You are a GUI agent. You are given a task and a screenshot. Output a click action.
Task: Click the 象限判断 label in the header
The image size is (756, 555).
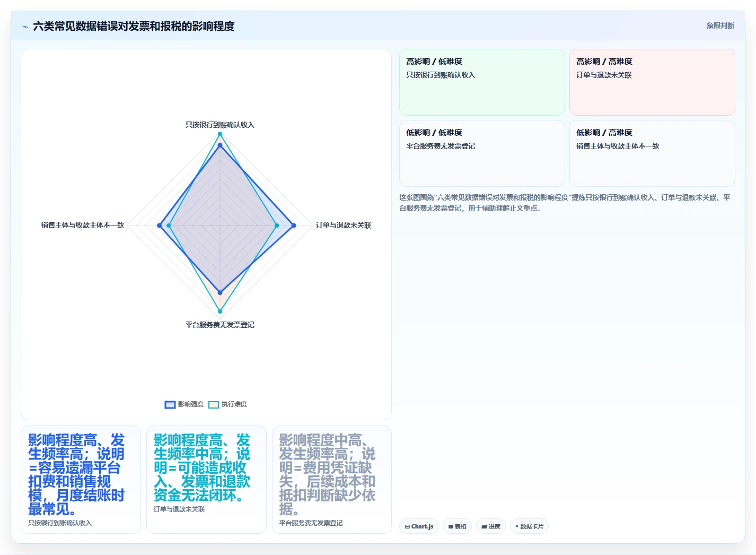[720, 25]
